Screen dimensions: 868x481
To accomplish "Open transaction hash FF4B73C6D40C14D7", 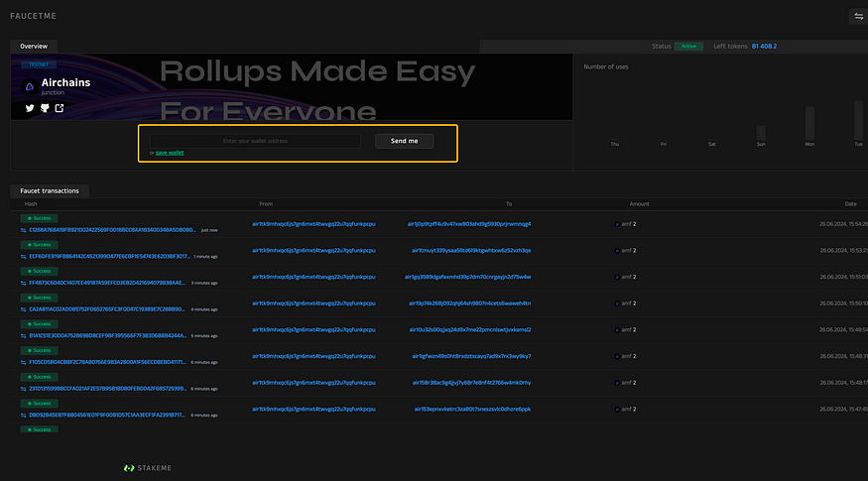I will 107,283.
